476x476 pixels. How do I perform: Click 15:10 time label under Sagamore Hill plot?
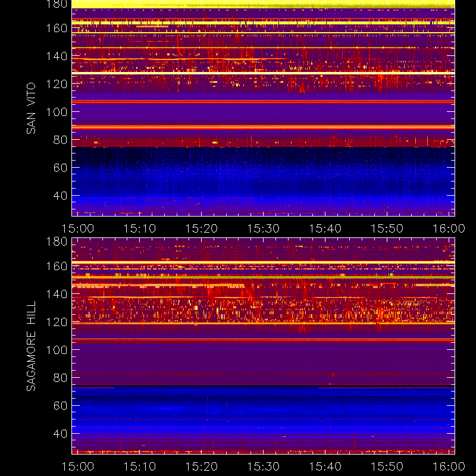[140, 466]
